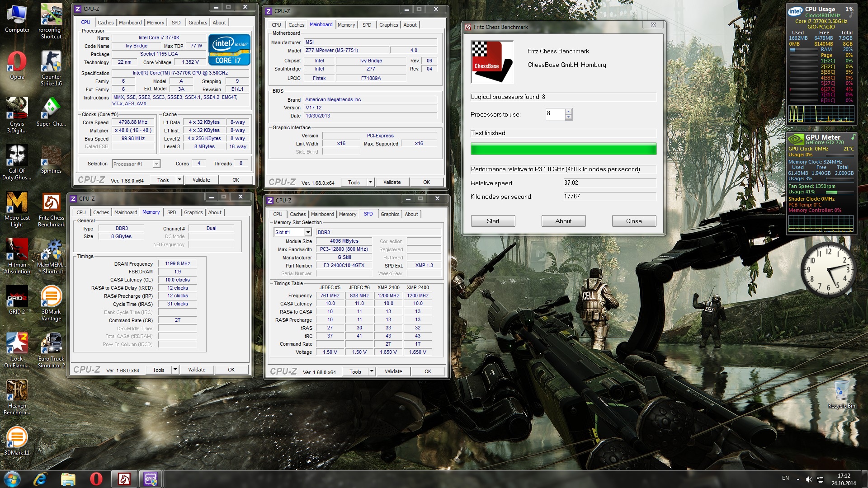Switch to Caches tab in top-left CPU-Z
The height and width of the screenshot is (488, 868).
pyautogui.click(x=106, y=23)
